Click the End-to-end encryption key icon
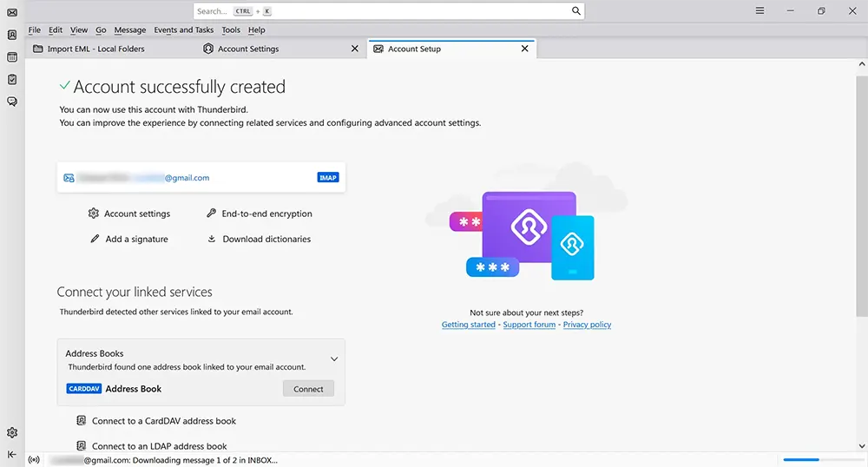Image resolution: width=868 pixels, height=467 pixels. click(x=211, y=213)
